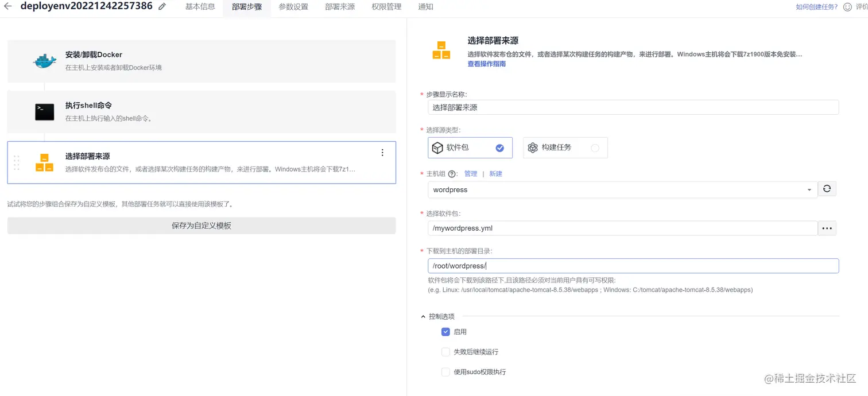Switch to the 参数设置 tab
Screen dimensions: 868x396
pyautogui.click(x=293, y=7)
